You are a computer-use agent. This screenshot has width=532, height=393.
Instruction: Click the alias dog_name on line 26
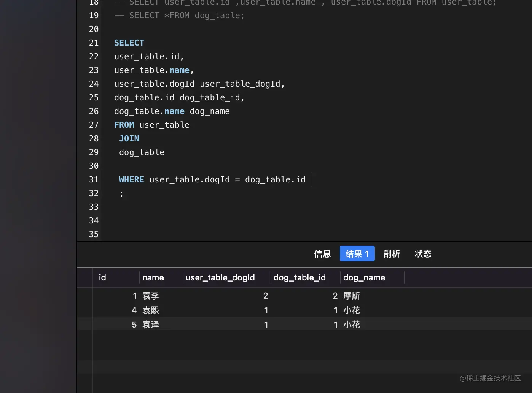click(210, 111)
